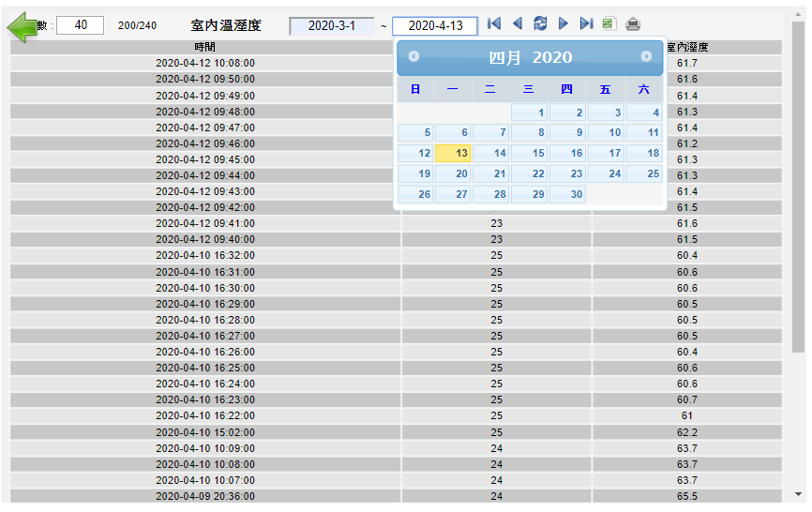Go to first page of records
Viewport: 812px width, 512px height.
click(x=494, y=23)
